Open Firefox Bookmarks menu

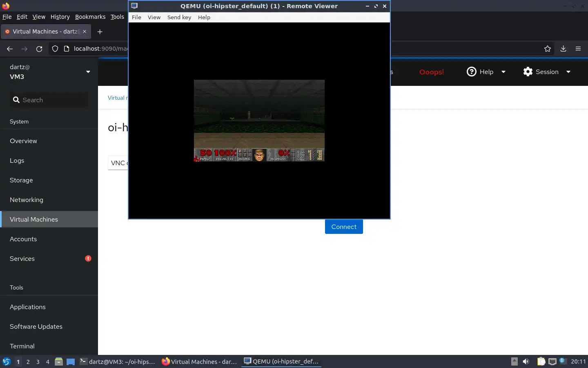point(90,17)
